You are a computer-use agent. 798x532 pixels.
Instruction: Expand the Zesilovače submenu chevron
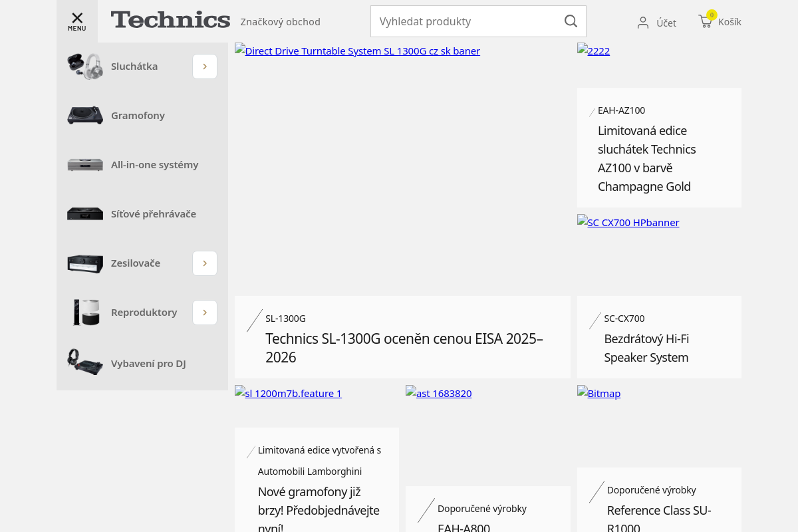pyautogui.click(x=205, y=263)
